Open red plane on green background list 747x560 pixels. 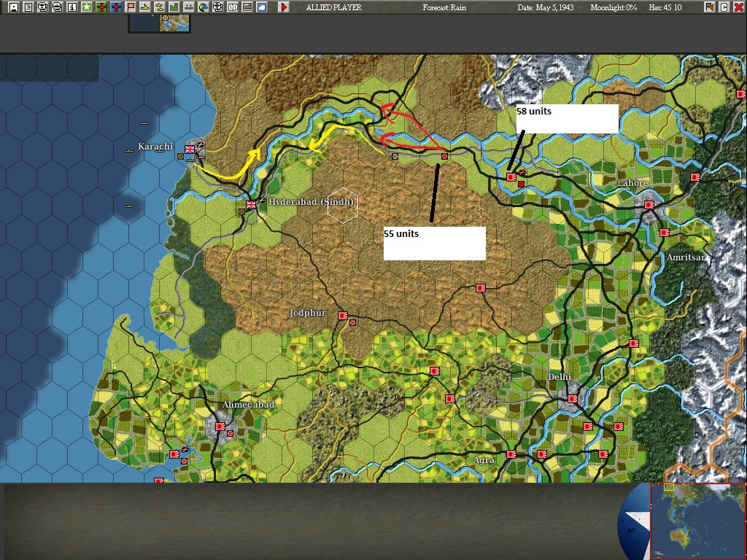coord(101,7)
